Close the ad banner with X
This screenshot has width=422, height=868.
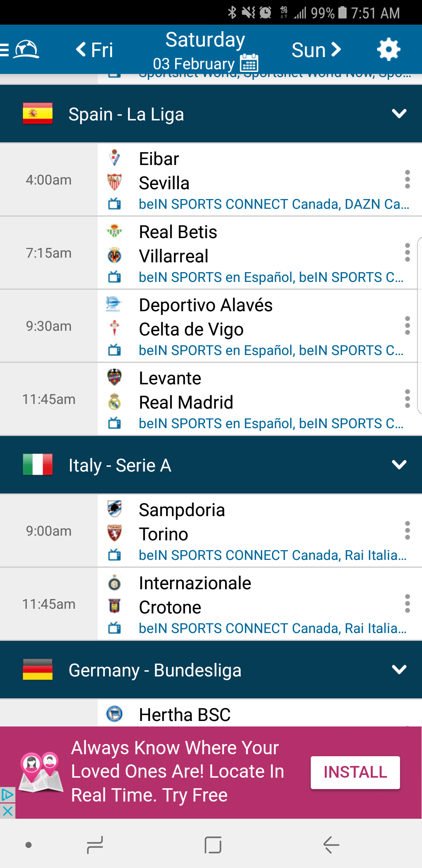7,811
